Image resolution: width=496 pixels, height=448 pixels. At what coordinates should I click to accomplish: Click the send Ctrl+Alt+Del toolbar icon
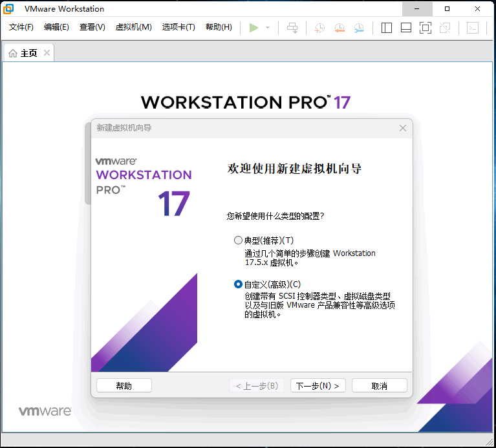tap(292, 28)
